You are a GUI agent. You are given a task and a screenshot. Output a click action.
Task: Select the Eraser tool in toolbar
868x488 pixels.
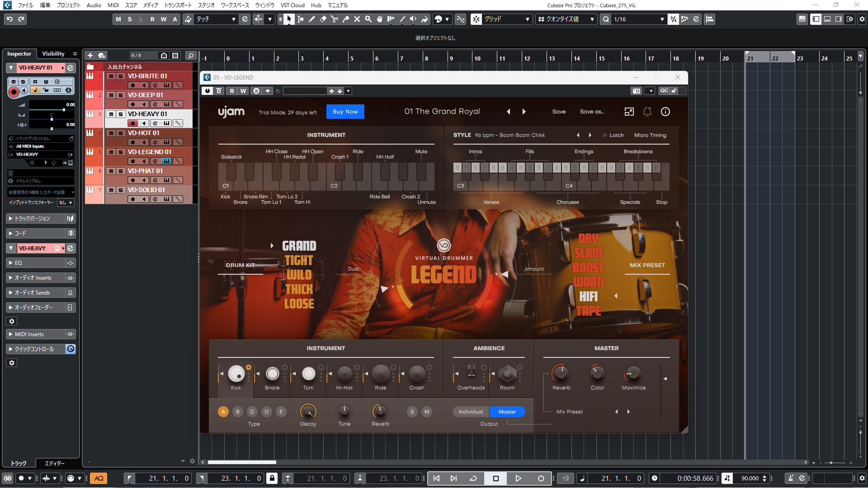(323, 19)
